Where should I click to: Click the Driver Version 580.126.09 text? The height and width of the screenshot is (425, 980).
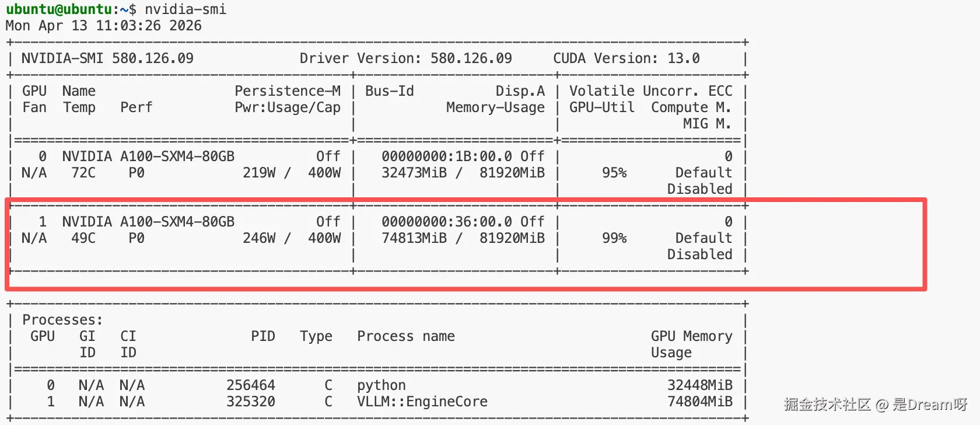(405, 58)
